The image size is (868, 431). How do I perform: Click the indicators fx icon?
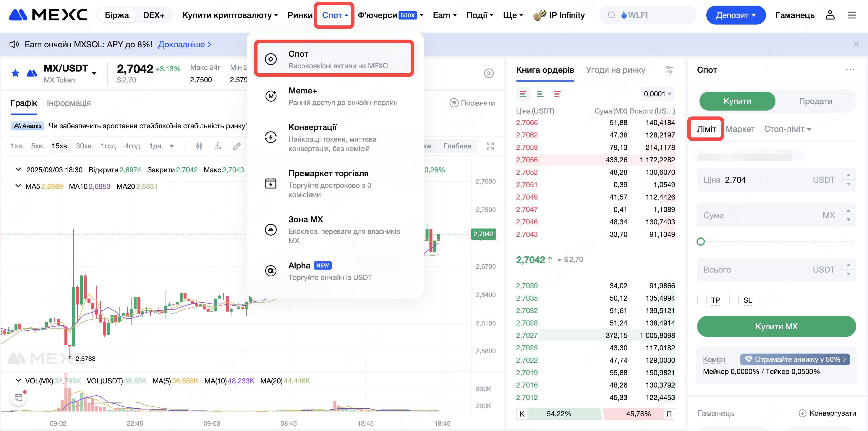tap(218, 146)
